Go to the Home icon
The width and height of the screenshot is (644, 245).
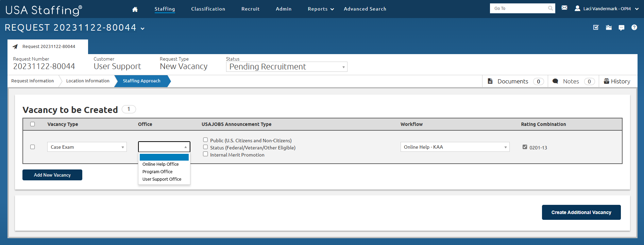(x=135, y=9)
